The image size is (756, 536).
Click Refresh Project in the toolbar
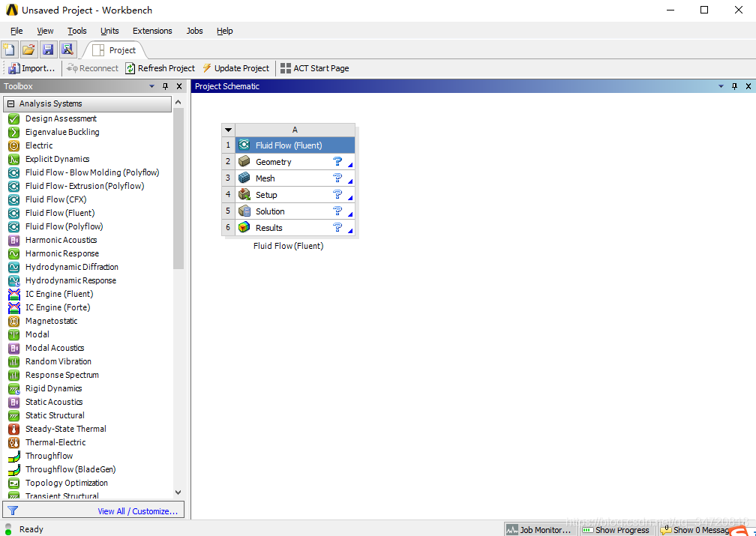[x=160, y=68]
